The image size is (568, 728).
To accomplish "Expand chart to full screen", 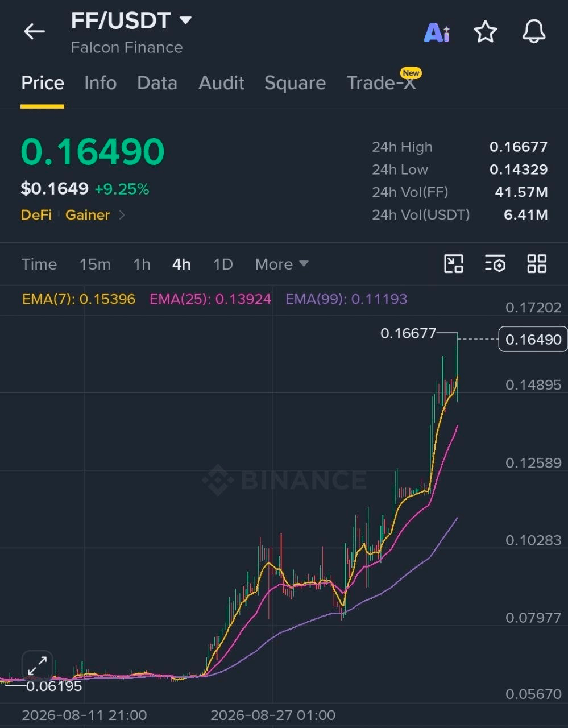I will (x=38, y=665).
